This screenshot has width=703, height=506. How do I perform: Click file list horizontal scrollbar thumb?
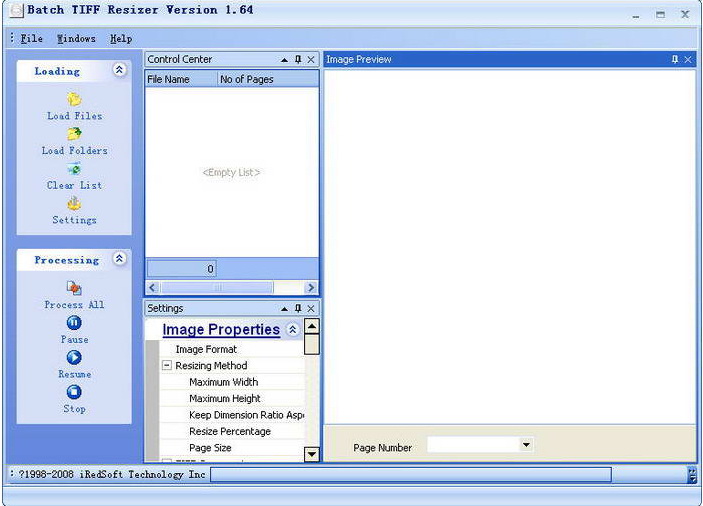click(217, 287)
